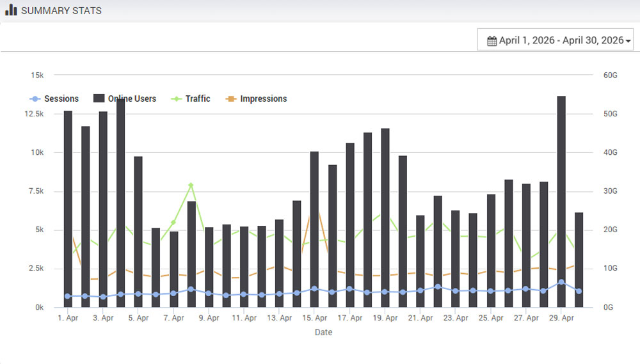Select the tallest Online Users bar on 29 Apr
This screenshot has width=640, height=364.
point(561,192)
